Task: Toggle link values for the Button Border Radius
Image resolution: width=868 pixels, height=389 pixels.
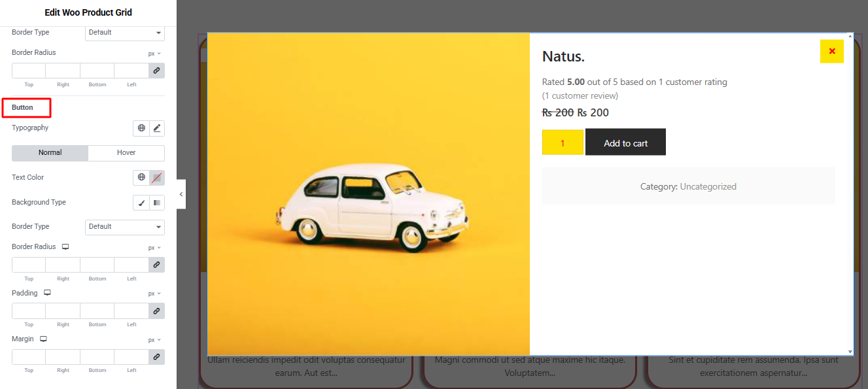Action: click(156, 265)
